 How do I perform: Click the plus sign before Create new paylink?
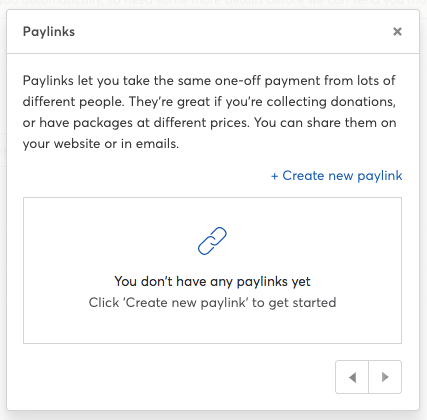274,176
